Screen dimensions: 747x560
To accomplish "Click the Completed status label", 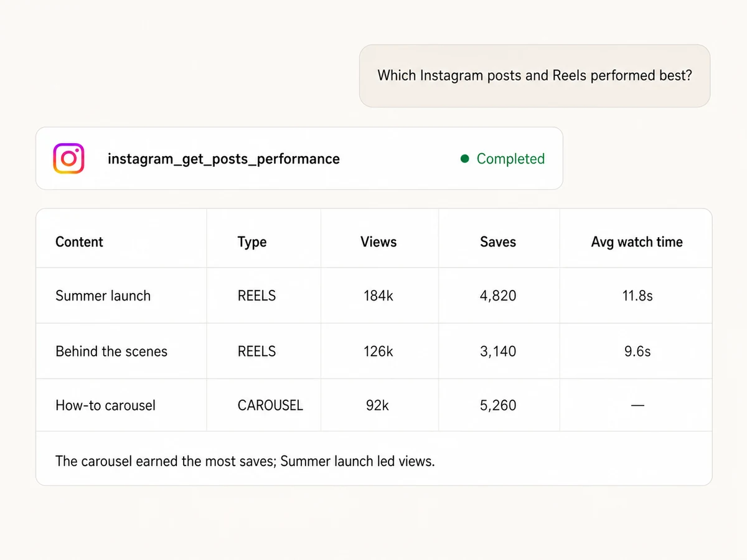I will (510, 159).
